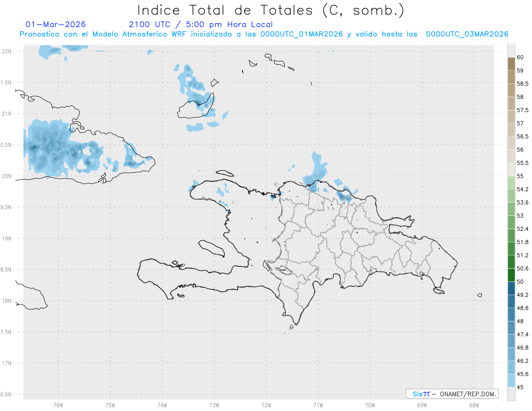
Task: Click colorbar label '51.2'
Action: [x=522, y=255]
